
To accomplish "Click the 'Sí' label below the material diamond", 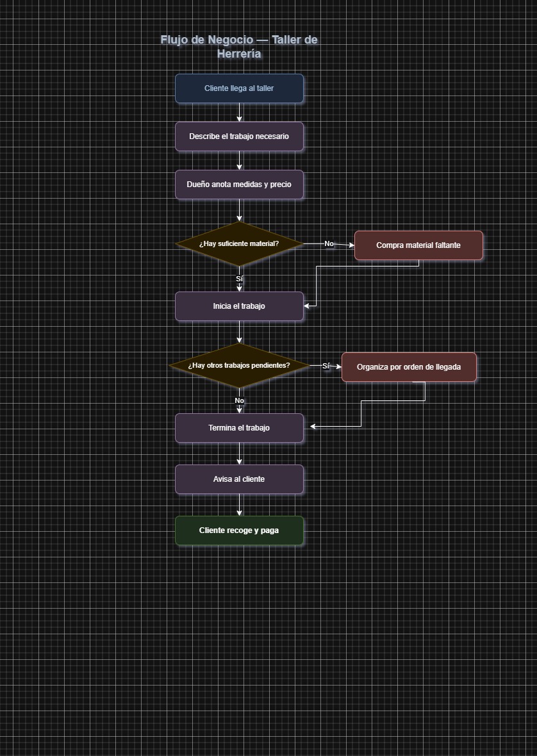I will click(x=240, y=279).
